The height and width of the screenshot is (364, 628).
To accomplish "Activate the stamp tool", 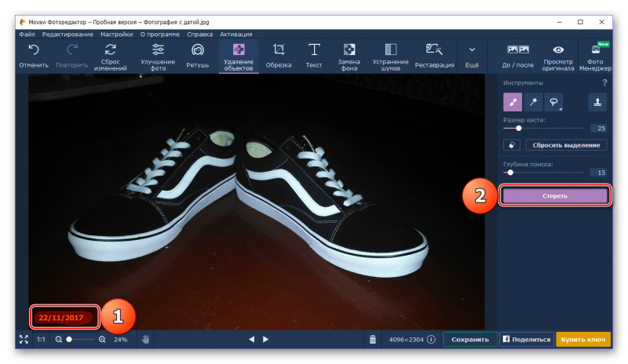I will coord(597,101).
